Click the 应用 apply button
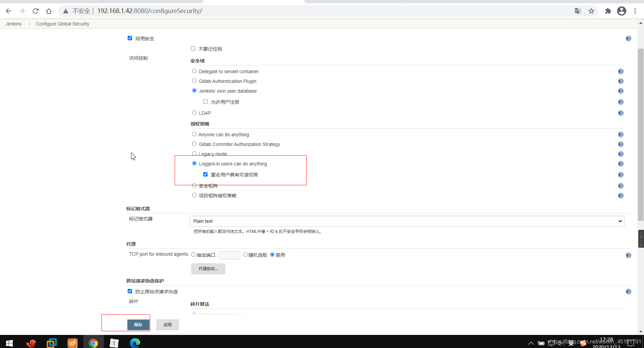Viewport: 644px width, 348px height. click(x=168, y=325)
